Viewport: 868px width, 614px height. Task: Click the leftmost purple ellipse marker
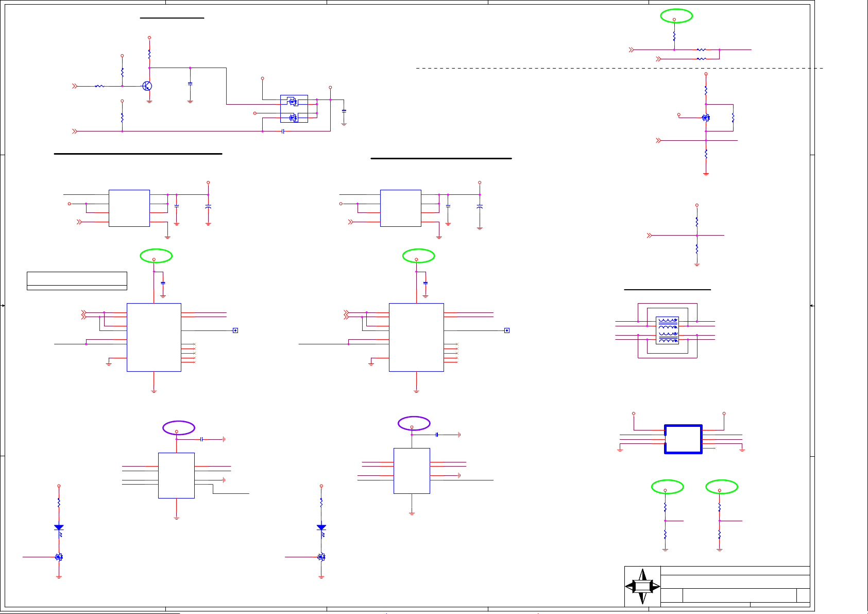click(x=179, y=428)
